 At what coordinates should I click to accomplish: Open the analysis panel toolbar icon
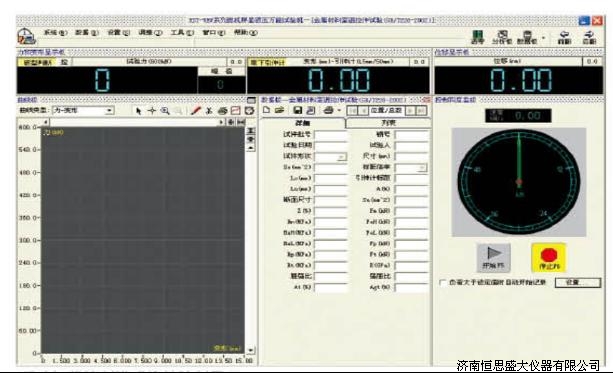(502, 38)
